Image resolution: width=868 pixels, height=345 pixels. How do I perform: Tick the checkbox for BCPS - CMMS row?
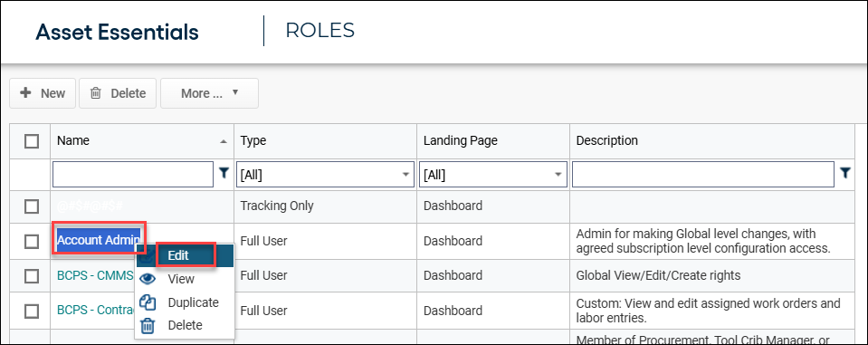(x=32, y=276)
